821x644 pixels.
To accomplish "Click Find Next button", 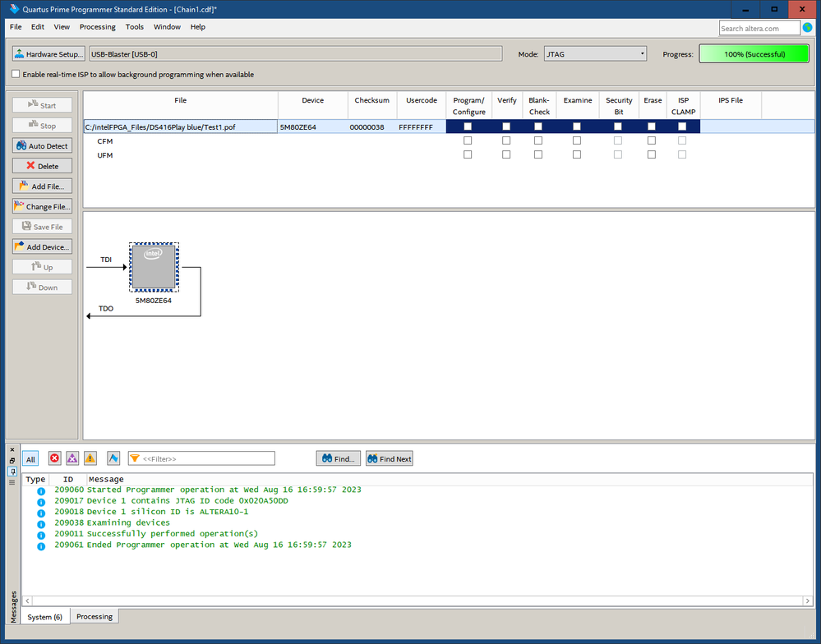I will [x=389, y=458].
